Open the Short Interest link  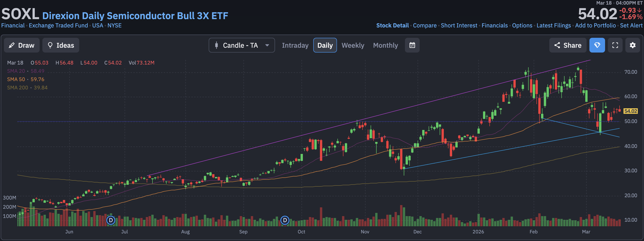click(459, 26)
